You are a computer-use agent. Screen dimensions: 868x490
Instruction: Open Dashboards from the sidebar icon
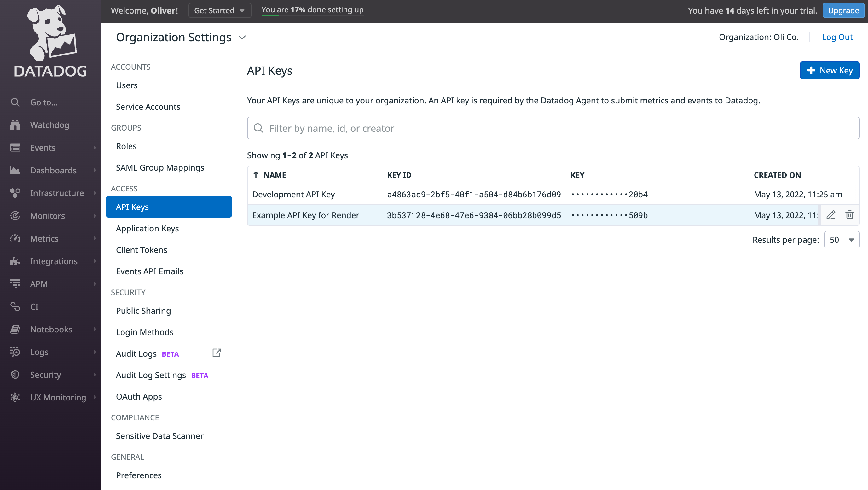tap(15, 171)
